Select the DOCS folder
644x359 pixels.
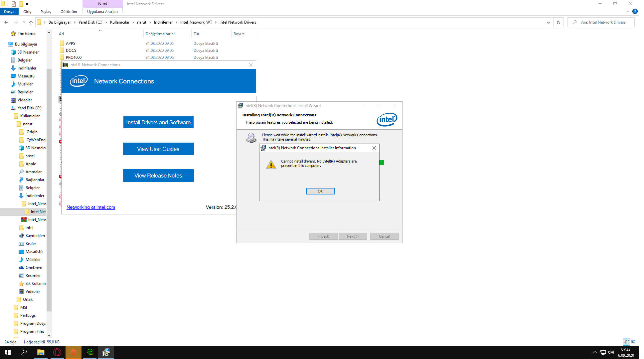[71, 51]
